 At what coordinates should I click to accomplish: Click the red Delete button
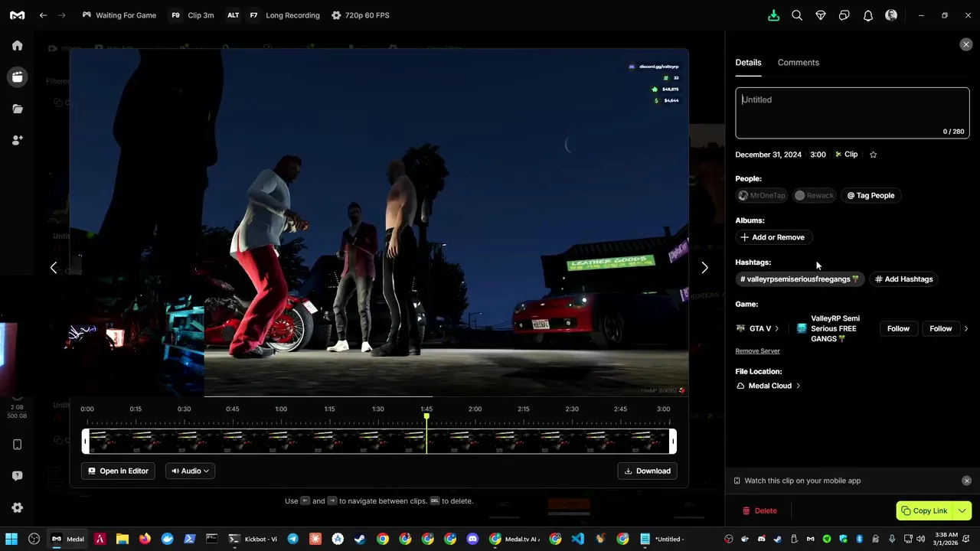point(759,510)
